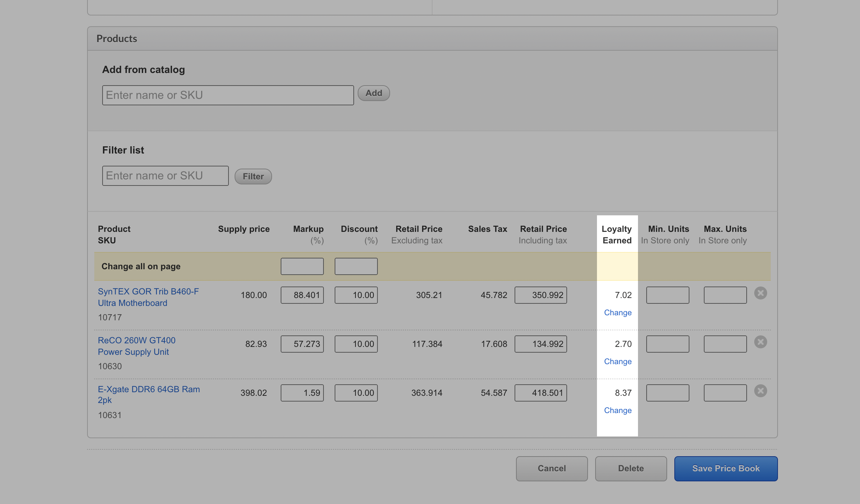The width and height of the screenshot is (860, 504).
Task: Click the Delete button
Action: point(630,468)
